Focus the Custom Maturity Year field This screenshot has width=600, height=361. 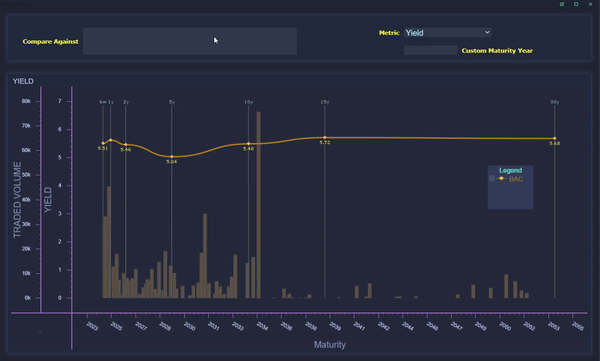430,50
